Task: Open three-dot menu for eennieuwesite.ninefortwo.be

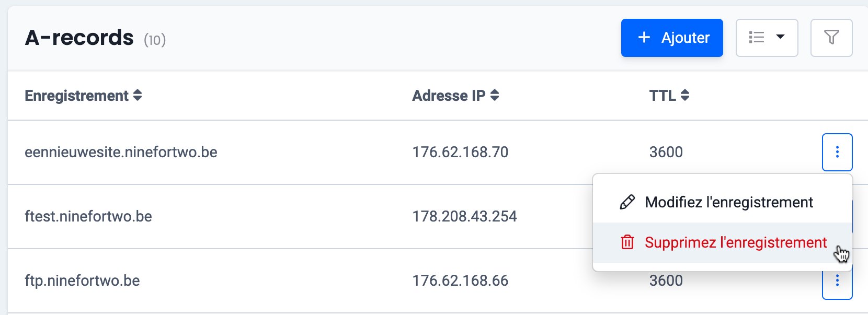Action: click(x=837, y=152)
